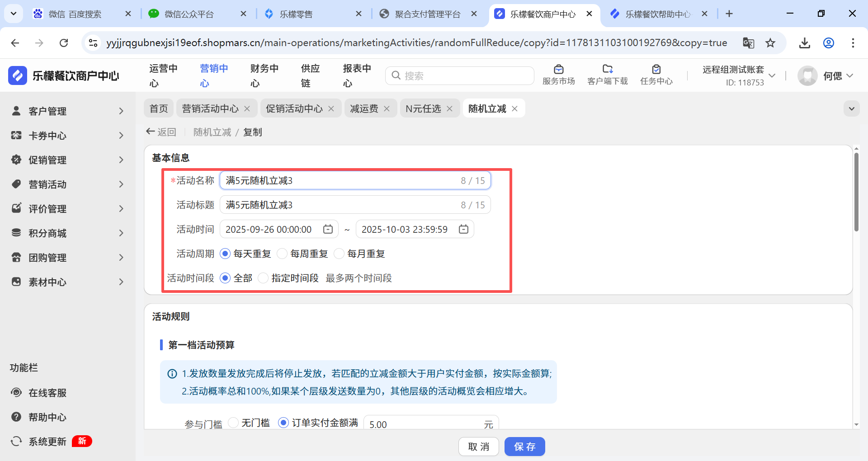The height and width of the screenshot is (461, 868).
Task: Open the browser downloads icon
Action: click(x=805, y=43)
